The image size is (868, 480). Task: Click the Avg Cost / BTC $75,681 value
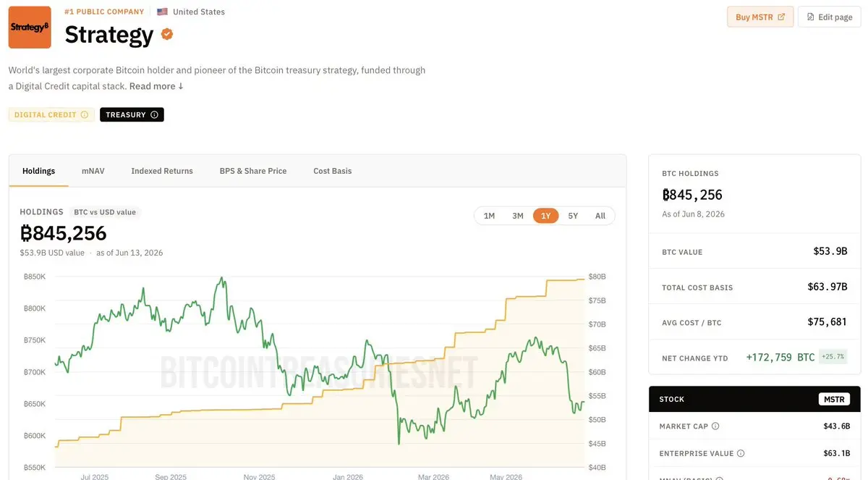827,322
